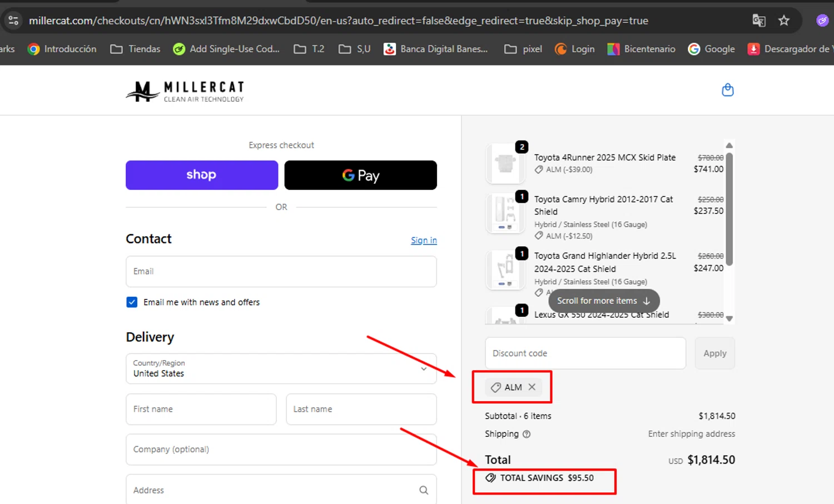Open the Login bookmark
Image resolution: width=834 pixels, height=504 pixels.
pyautogui.click(x=575, y=49)
